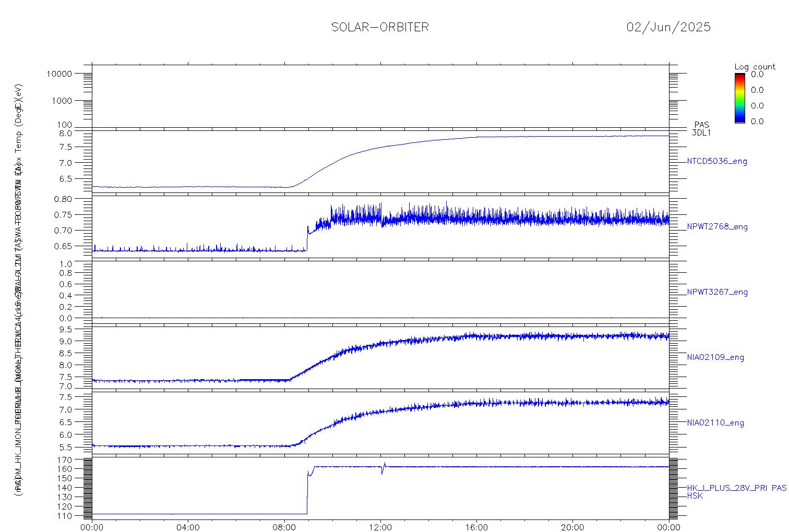
Task: Click the 140 current axis value
Action: tap(66, 488)
